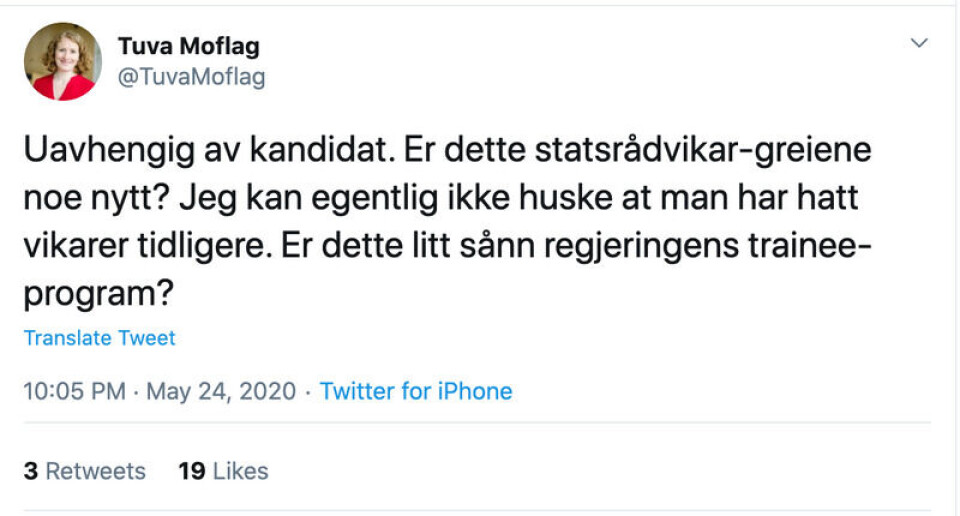Open the Likes list label
This screenshot has height=516, width=960.
tap(240, 471)
